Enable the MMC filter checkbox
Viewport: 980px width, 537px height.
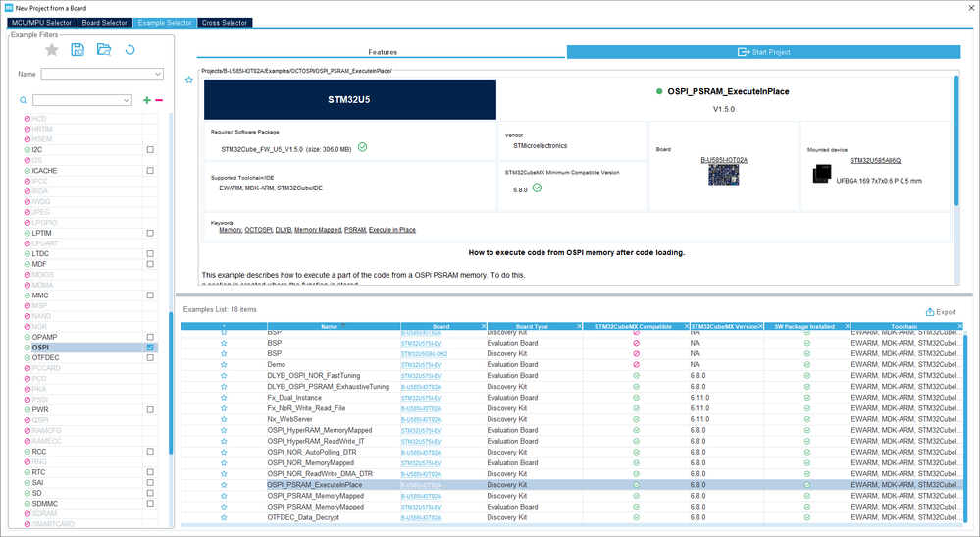150,295
